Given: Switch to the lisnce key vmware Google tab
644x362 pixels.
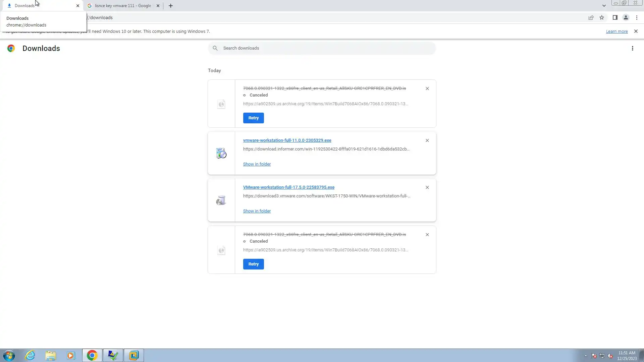Looking at the screenshot, I should (122, 6).
